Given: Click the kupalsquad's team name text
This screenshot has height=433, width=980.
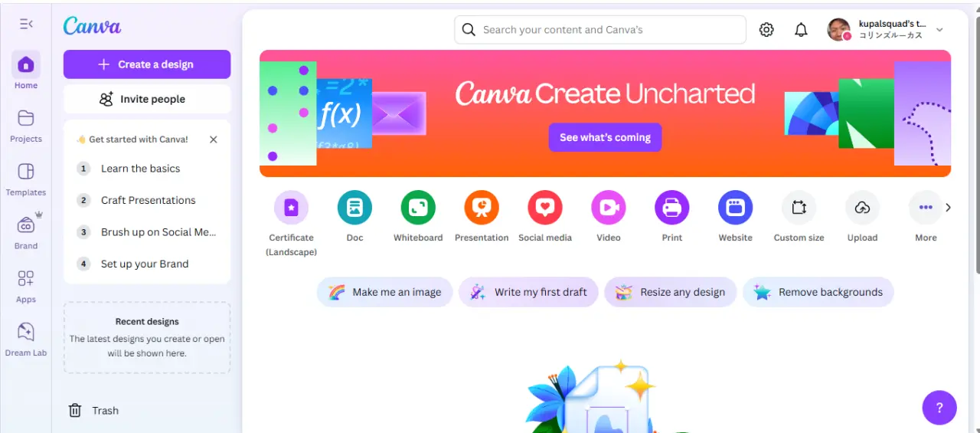Looking at the screenshot, I should pyautogui.click(x=892, y=25).
